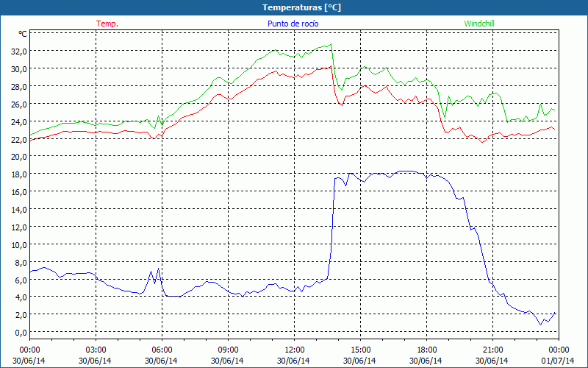The width and height of the screenshot is (588, 368).
Task: Click the 20,0 y-axis label
Action: 19,157
